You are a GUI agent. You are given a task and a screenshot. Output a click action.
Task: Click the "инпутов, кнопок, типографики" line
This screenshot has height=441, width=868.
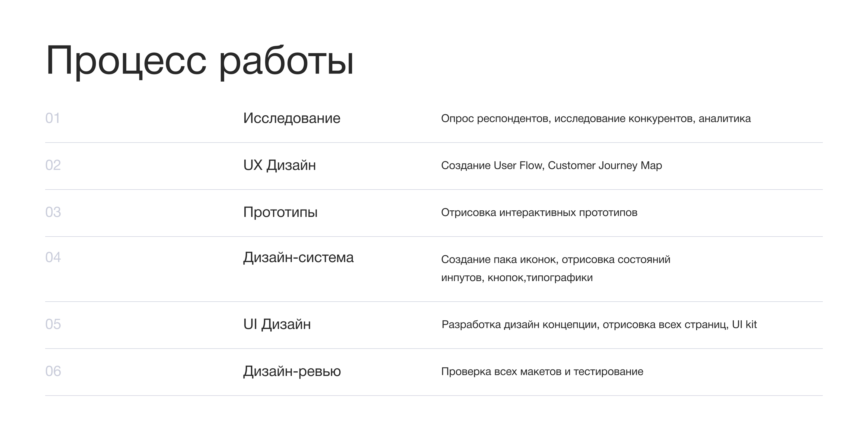pos(516,277)
